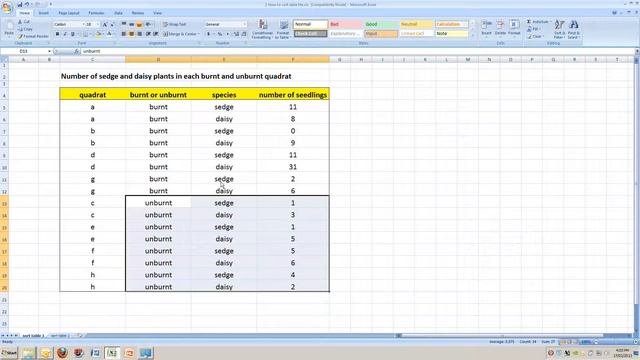Click the Shrink Font icon

(x=112, y=24)
